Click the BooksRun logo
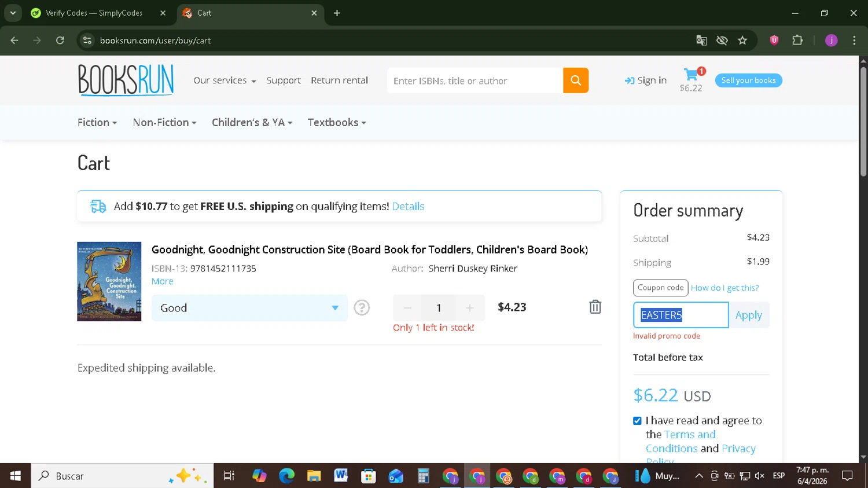 point(126,80)
